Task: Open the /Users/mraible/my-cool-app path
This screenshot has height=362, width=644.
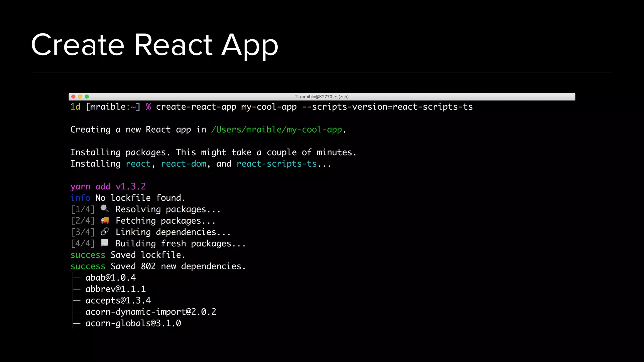Action: coord(276,129)
